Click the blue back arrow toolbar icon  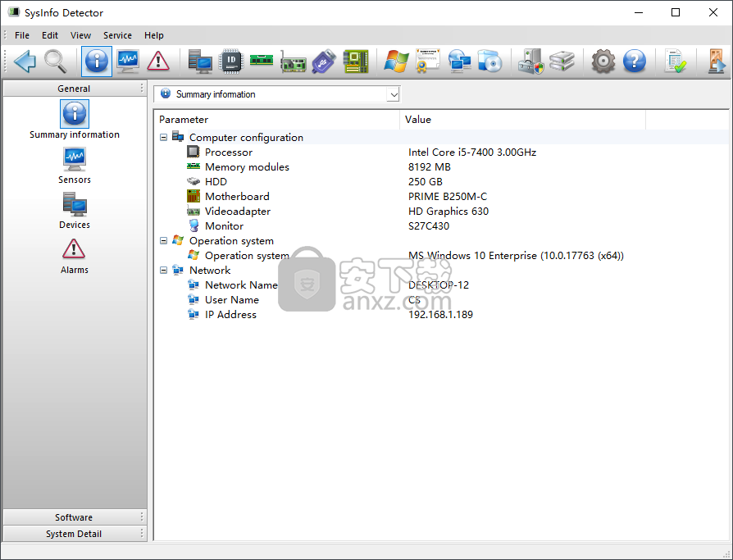25,61
